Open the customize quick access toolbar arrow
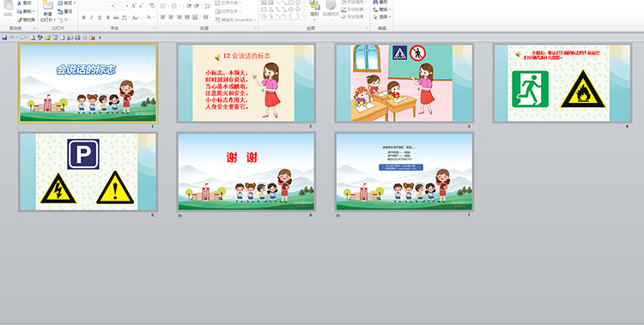This screenshot has width=644, height=325. pos(100,38)
